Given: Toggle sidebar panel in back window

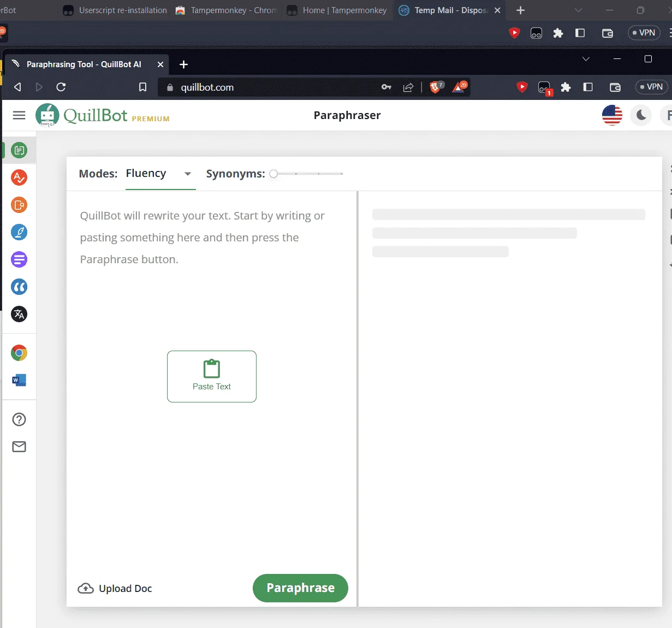Looking at the screenshot, I should pos(580,33).
